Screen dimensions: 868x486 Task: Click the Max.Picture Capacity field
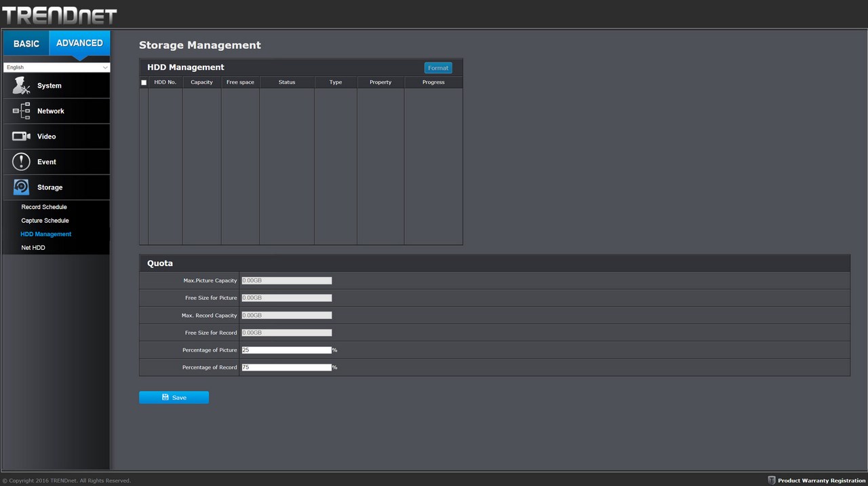pyautogui.click(x=286, y=280)
